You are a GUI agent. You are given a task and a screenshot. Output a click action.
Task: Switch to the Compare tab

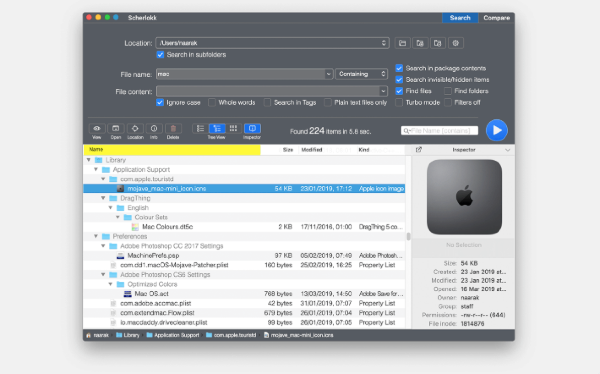[496, 18]
